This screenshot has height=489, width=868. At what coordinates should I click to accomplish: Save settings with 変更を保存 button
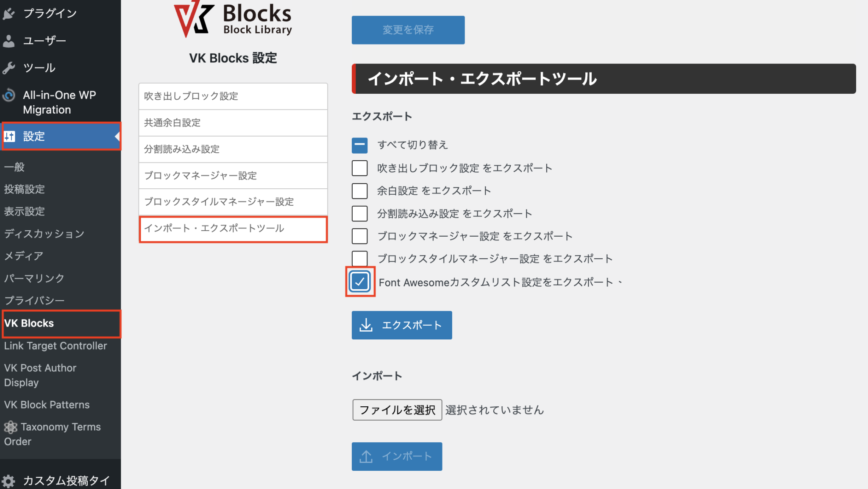[407, 30]
